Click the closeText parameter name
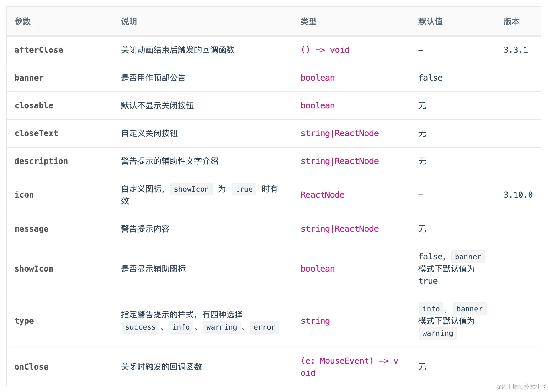This screenshot has width=548, height=392. (36, 133)
